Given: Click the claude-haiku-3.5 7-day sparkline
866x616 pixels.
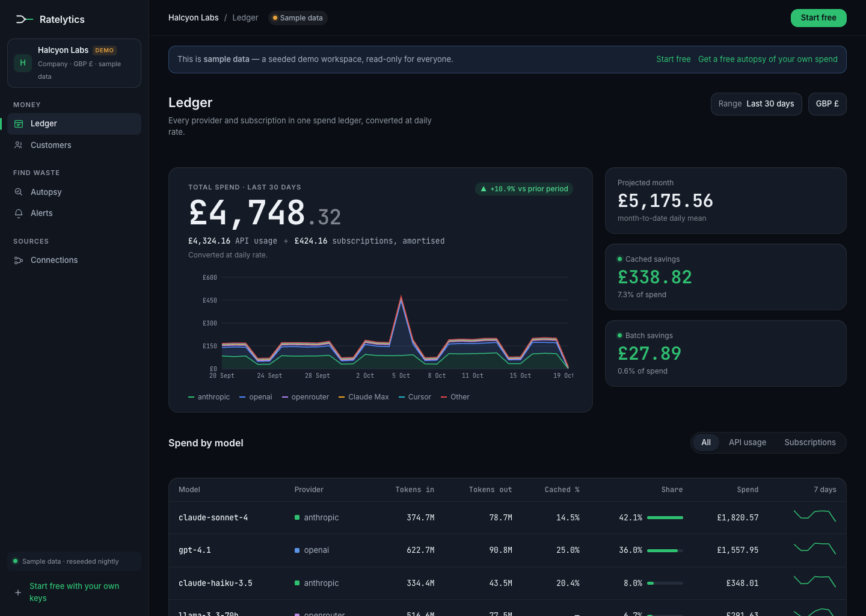Looking at the screenshot, I should coord(815,582).
